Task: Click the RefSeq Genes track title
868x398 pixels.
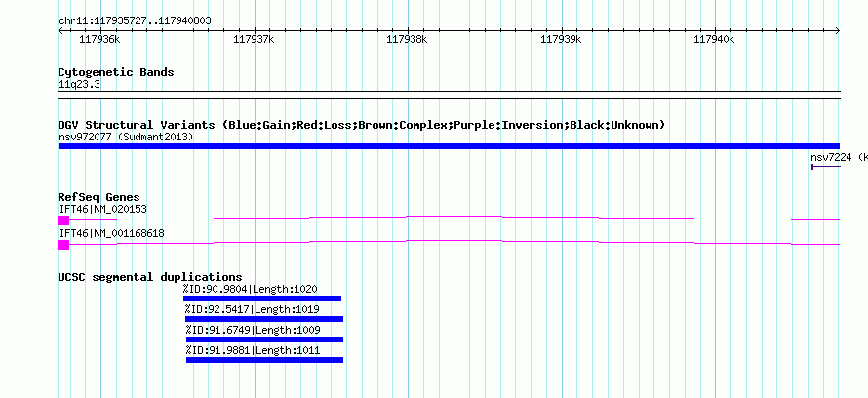Action: click(99, 197)
